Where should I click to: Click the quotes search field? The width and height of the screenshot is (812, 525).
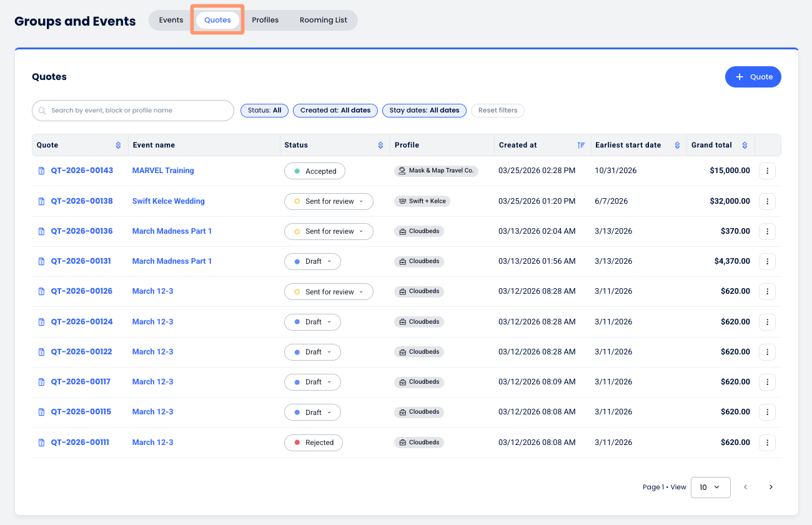point(133,111)
